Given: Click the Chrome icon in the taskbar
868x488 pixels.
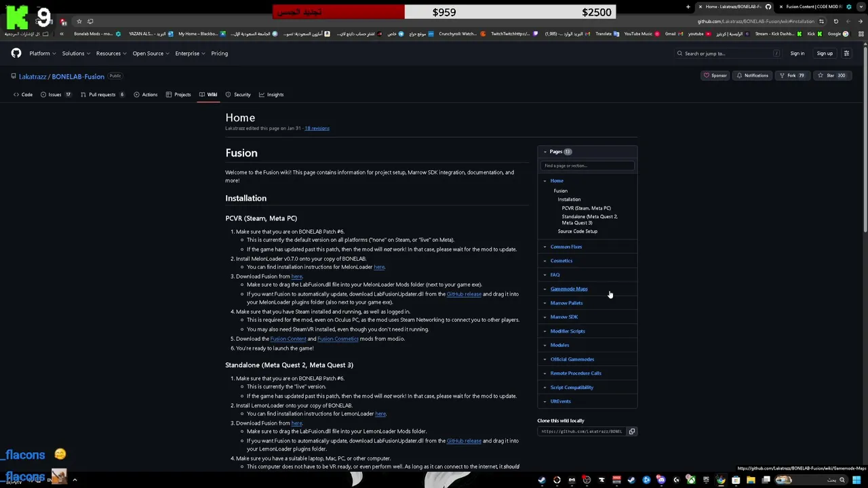Looking at the screenshot, I should point(720,480).
